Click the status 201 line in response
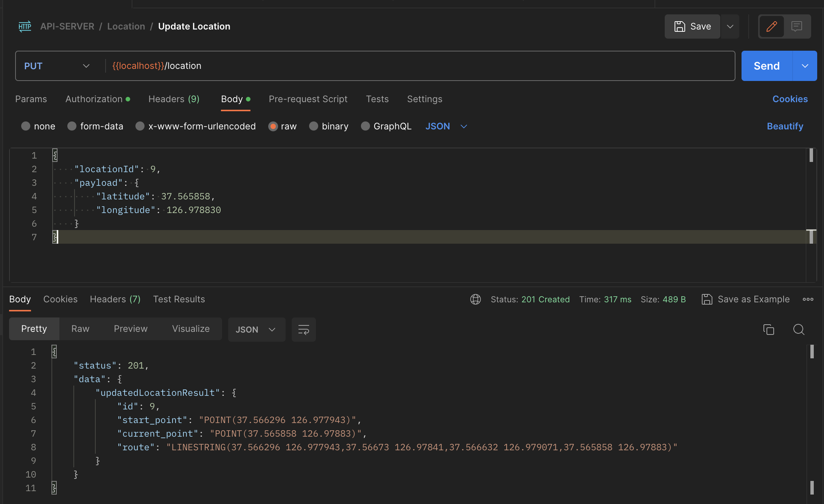 click(111, 366)
